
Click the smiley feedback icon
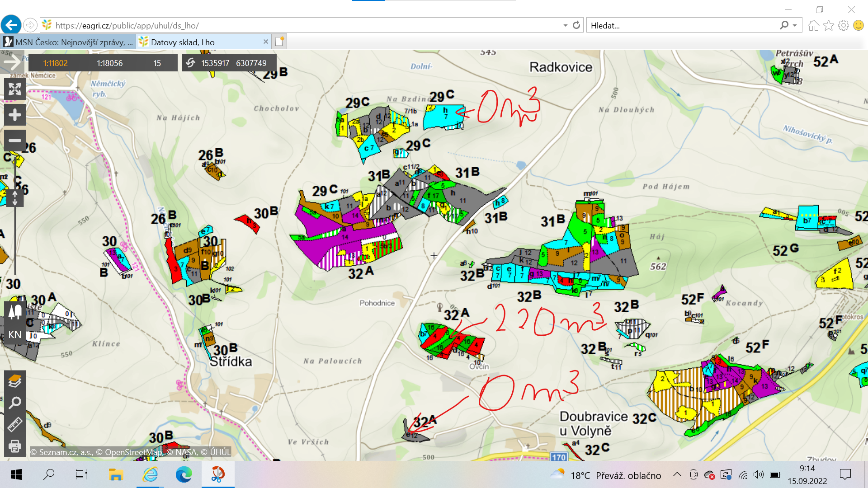click(859, 25)
